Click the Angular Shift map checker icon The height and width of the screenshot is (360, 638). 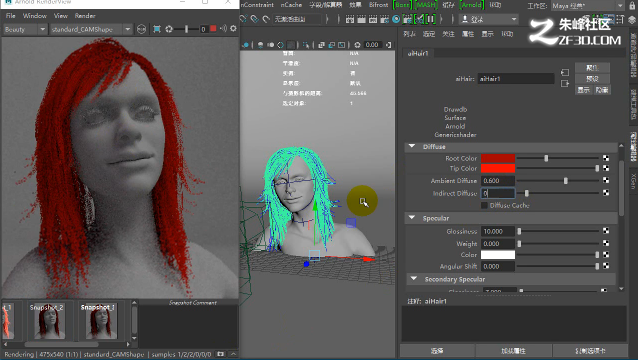click(x=606, y=266)
